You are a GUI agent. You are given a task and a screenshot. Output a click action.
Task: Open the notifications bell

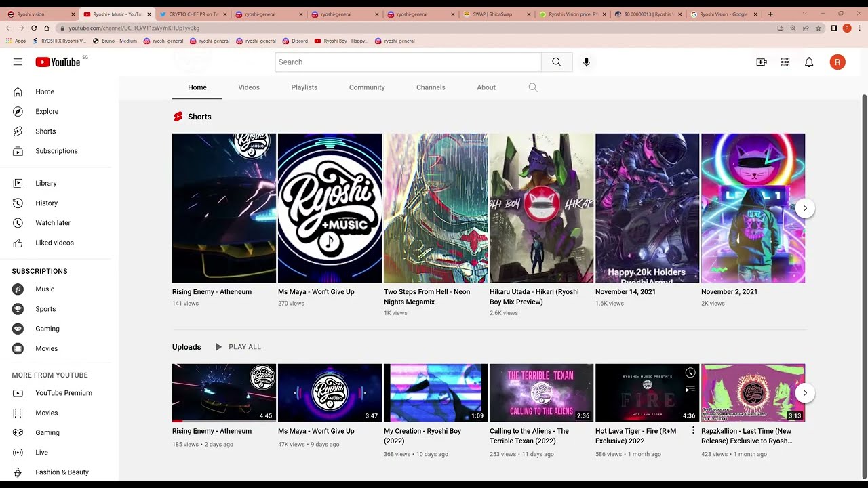point(809,62)
